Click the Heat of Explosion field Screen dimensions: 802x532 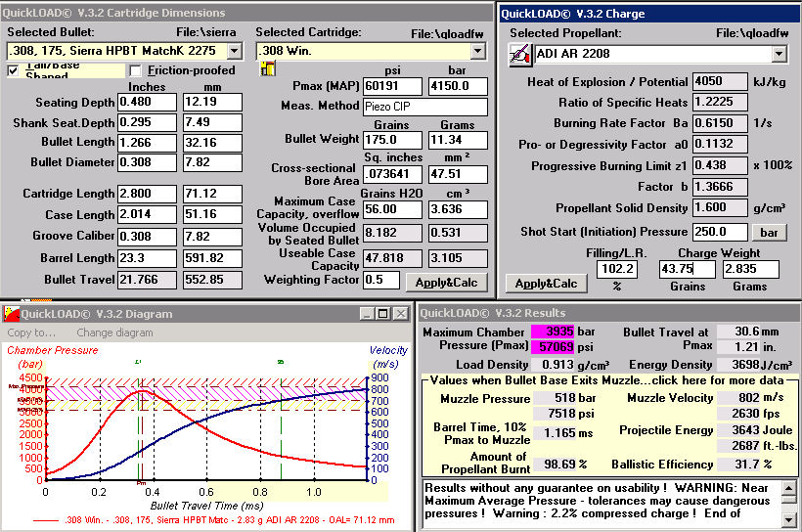pyautogui.click(x=720, y=82)
